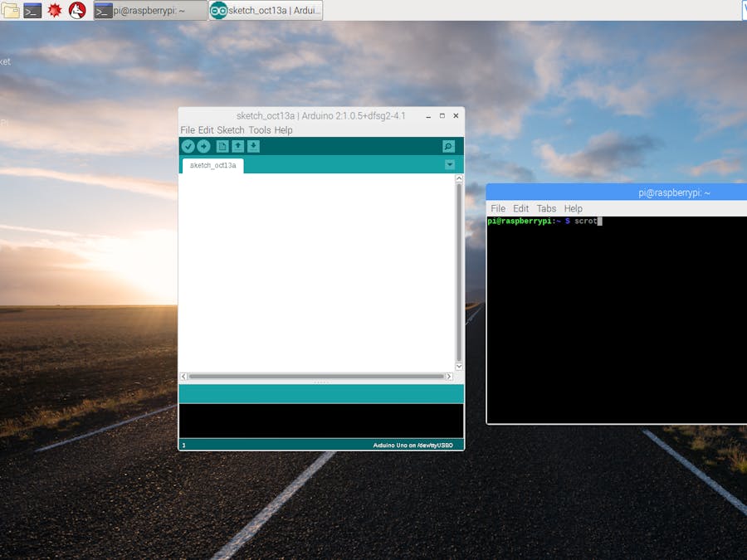
Task: Create a new sketch via the document icon
Action: click(x=221, y=146)
